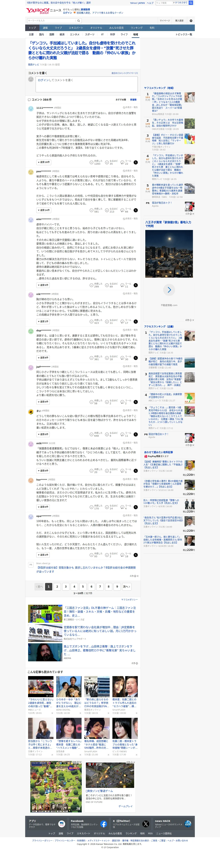Viewport: 220px width, 868px height.
Task: Expand 返信18件 replies under 1111 comment
Action: pyautogui.click(x=43, y=162)
